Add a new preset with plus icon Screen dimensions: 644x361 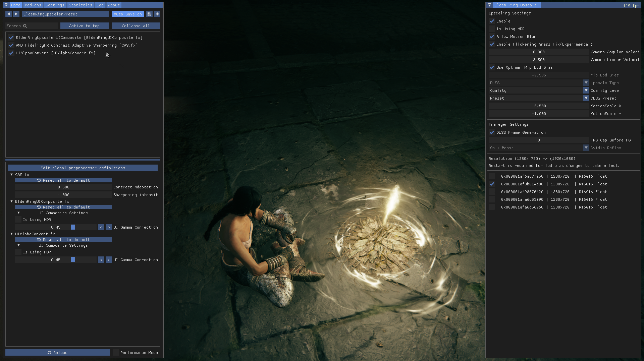pos(157,14)
